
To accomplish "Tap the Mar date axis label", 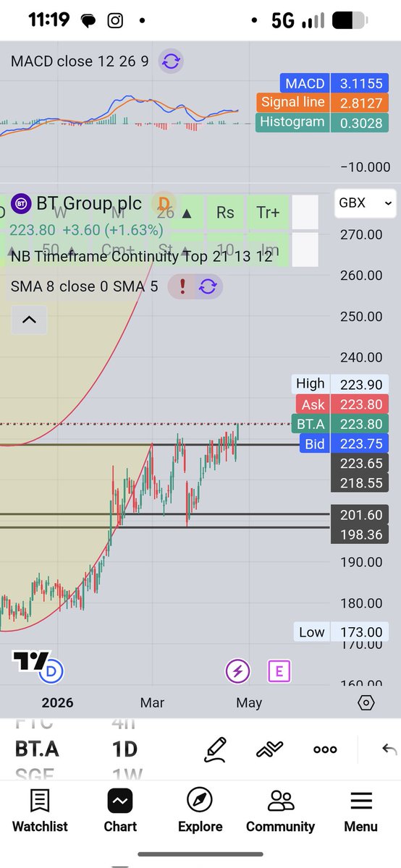I will (152, 702).
